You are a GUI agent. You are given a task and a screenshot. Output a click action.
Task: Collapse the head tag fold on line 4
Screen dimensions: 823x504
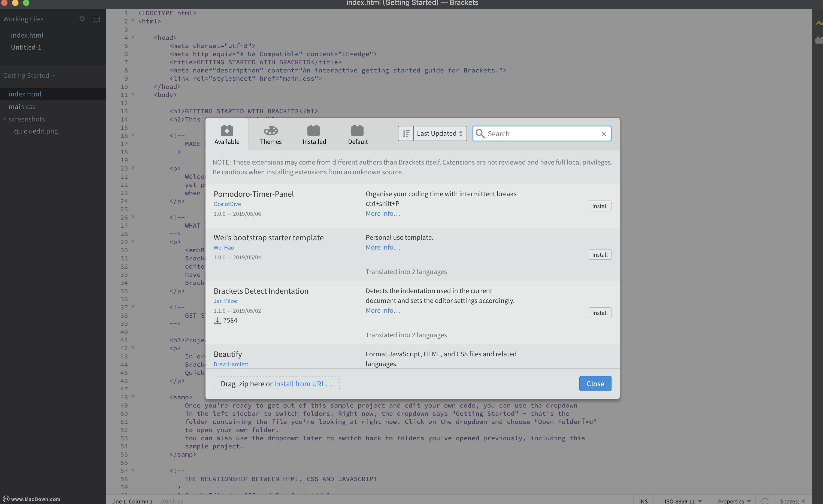(133, 37)
